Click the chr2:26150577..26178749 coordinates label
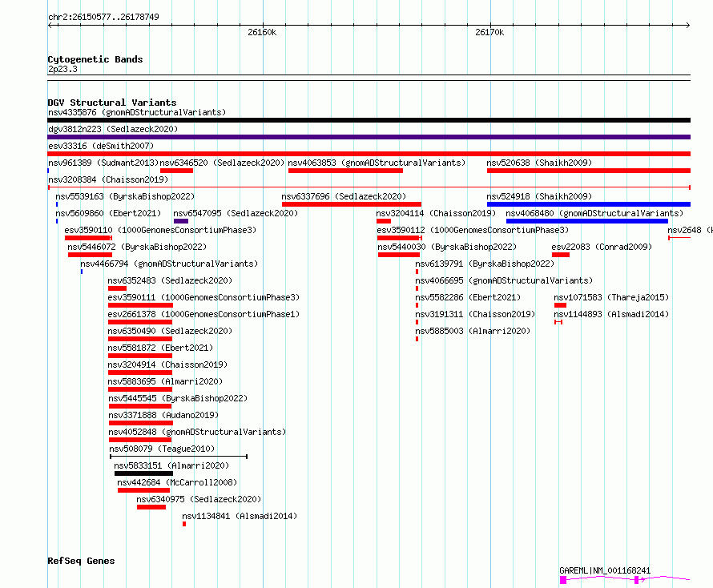This screenshot has height=588, width=713. [x=103, y=17]
